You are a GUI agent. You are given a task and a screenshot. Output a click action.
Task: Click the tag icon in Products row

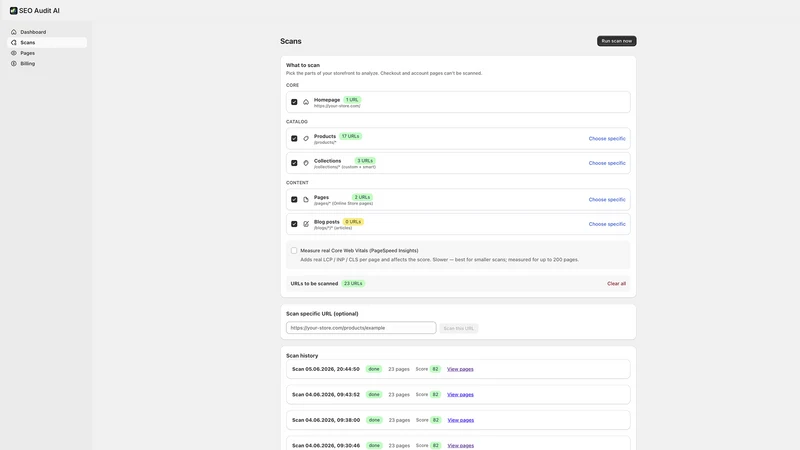306,138
